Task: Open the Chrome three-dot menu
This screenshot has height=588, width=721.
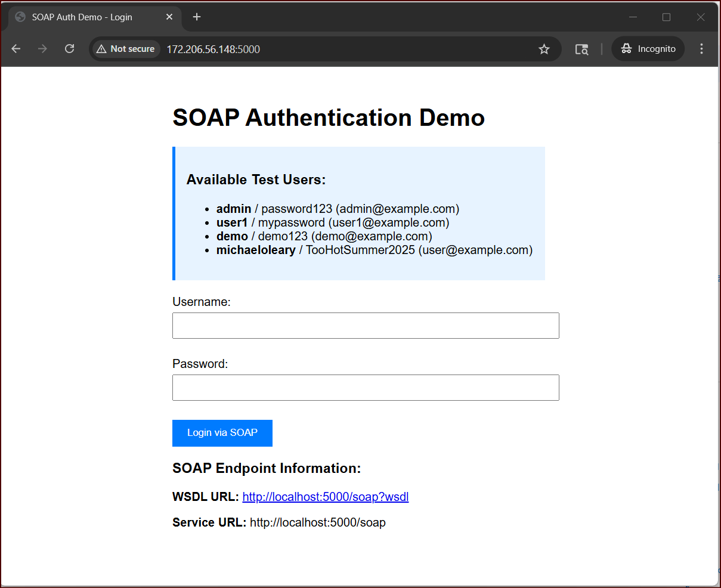Action: (x=701, y=49)
